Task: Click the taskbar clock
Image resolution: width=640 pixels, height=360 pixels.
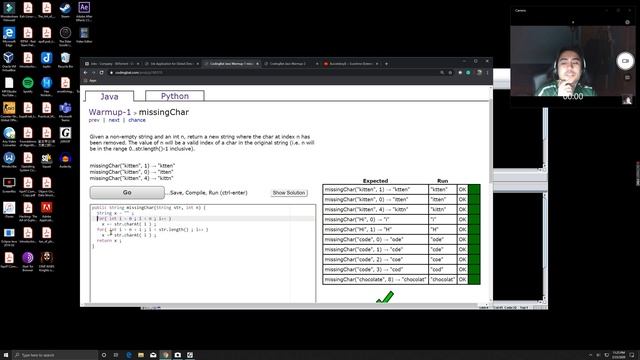Action: (x=619, y=355)
